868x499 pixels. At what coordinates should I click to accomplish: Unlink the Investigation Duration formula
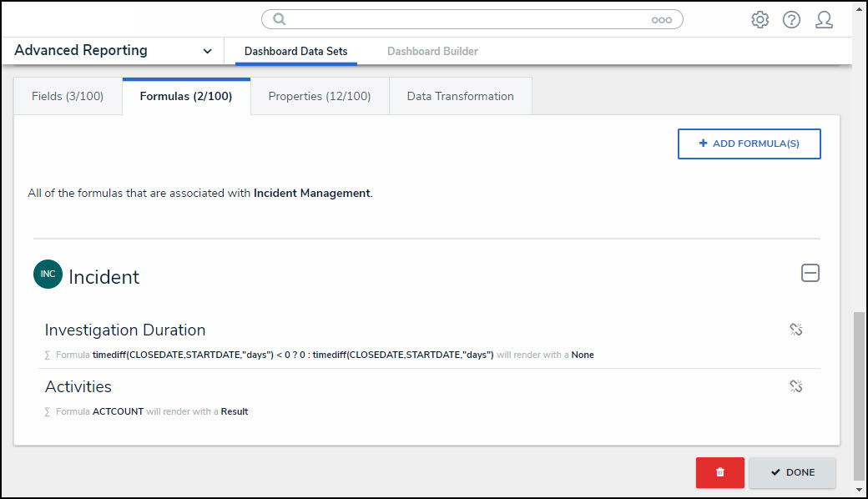[x=795, y=330]
